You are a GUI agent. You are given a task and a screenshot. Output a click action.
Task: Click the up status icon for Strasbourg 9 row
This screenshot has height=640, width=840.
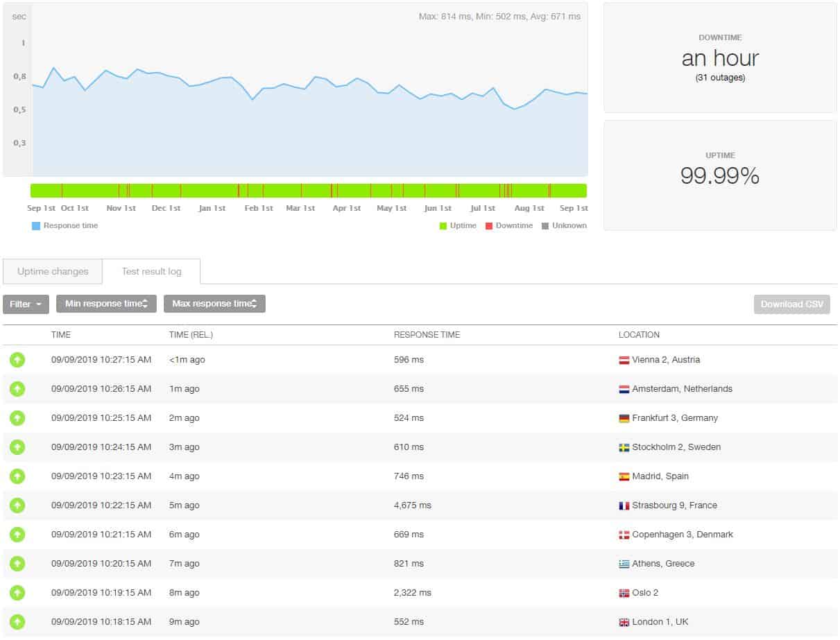(17, 505)
